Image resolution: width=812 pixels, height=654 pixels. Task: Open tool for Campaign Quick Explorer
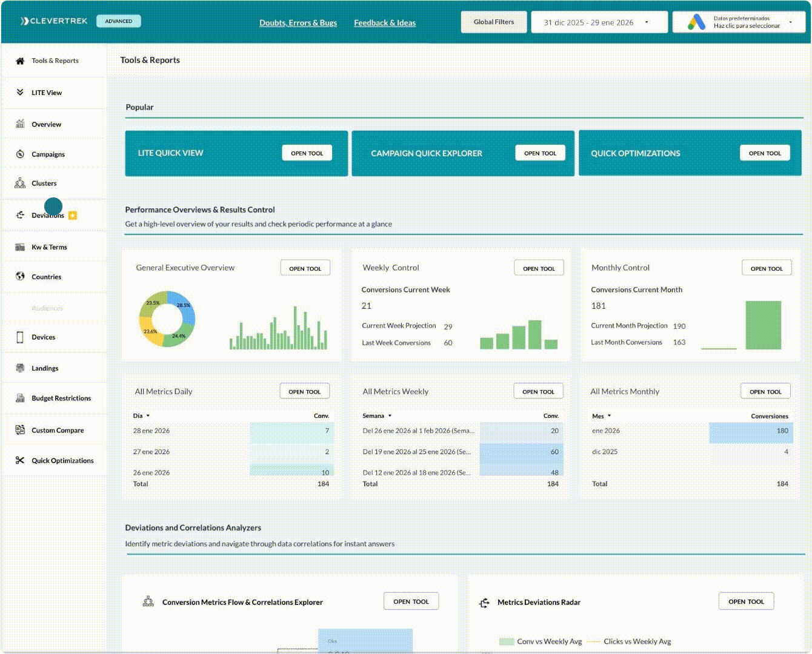[x=540, y=153]
